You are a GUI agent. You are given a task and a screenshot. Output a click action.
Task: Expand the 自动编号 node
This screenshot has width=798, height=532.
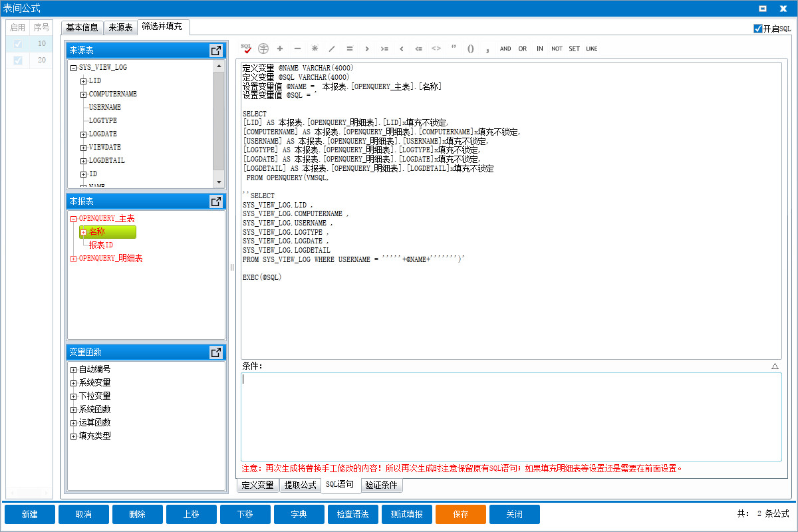(x=73, y=370)
